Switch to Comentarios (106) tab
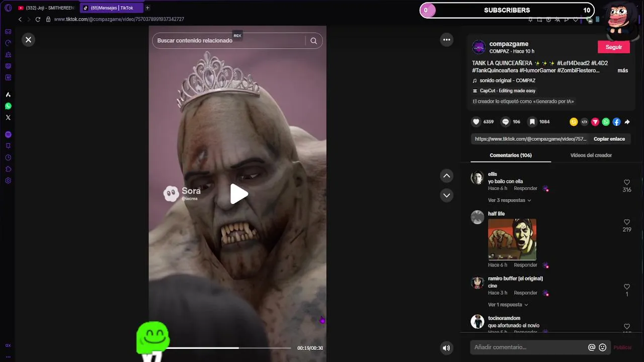Image resolution: width=644 pixels, height=362 pixels. pyautogui.click(x=511, y=155)
